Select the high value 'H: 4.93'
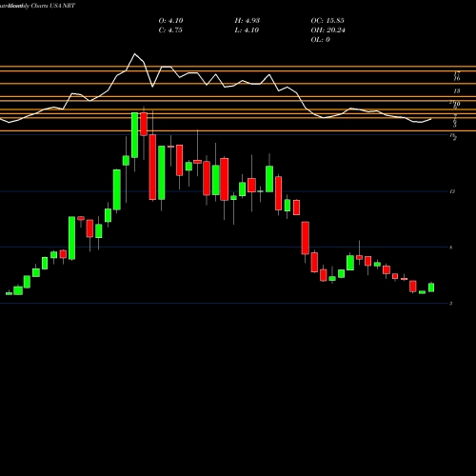 click(248, 21)
